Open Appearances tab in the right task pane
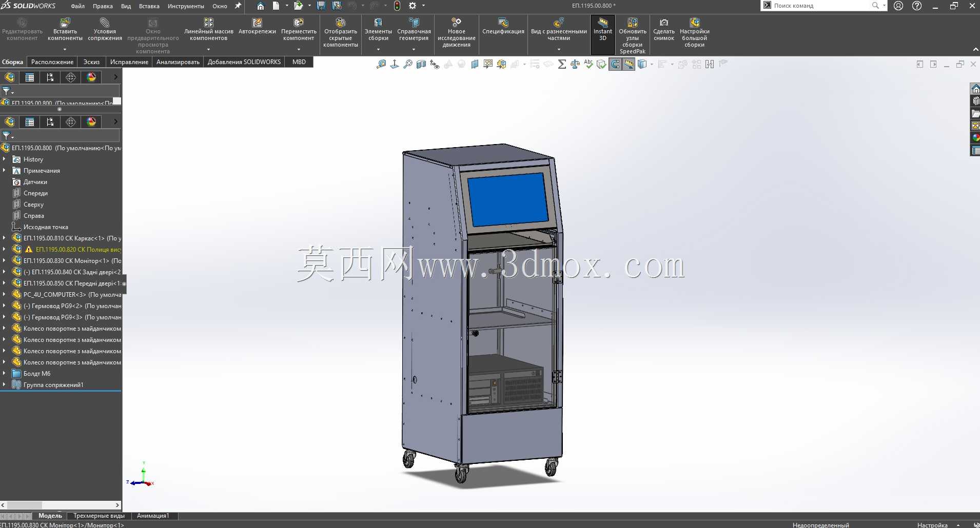This screenshot has height=528, width=980. [x=975, y=138]
